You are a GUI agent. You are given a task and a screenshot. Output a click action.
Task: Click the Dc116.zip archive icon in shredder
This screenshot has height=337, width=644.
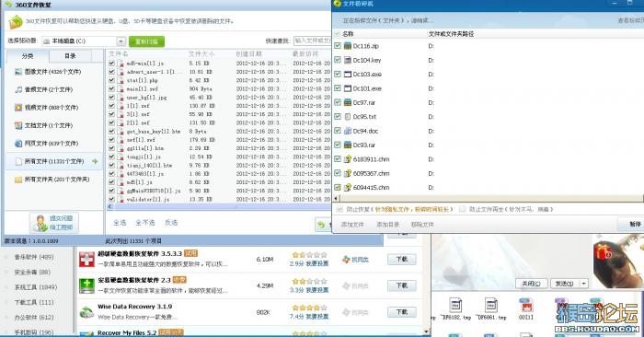point(348,46)
